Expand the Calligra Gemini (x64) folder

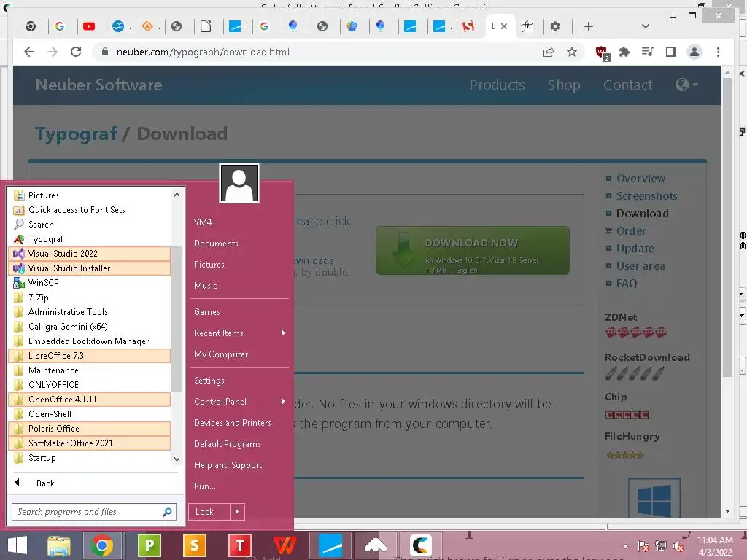(90, 327)
